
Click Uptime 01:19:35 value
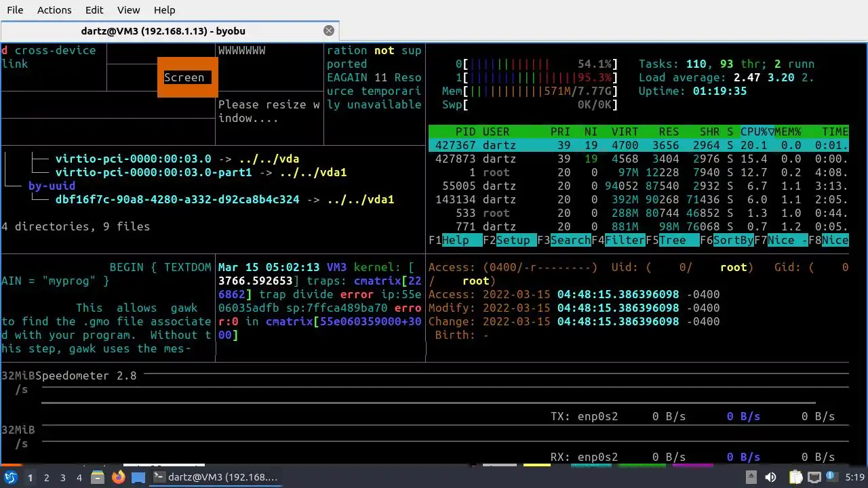point(720,91)
